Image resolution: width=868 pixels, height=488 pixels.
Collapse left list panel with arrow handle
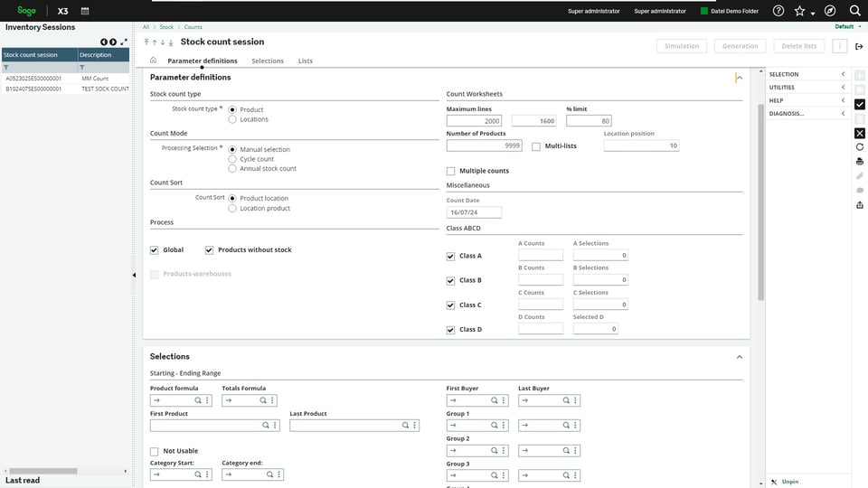134,275
